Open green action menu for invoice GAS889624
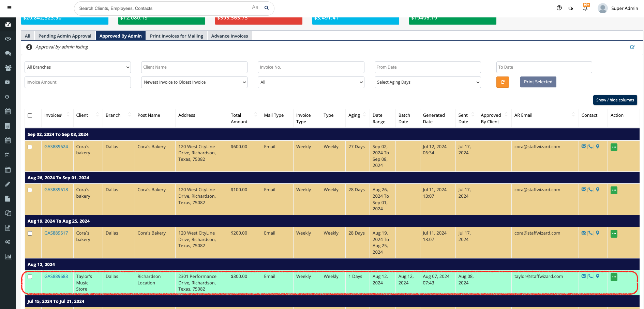 coord(614,147)
